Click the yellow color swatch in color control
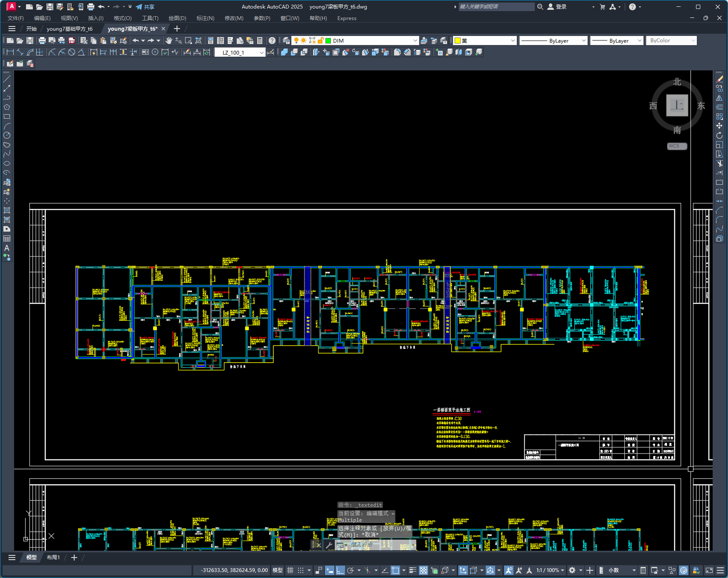This screenshot has width=728, height=578. (x=458, y=41)
